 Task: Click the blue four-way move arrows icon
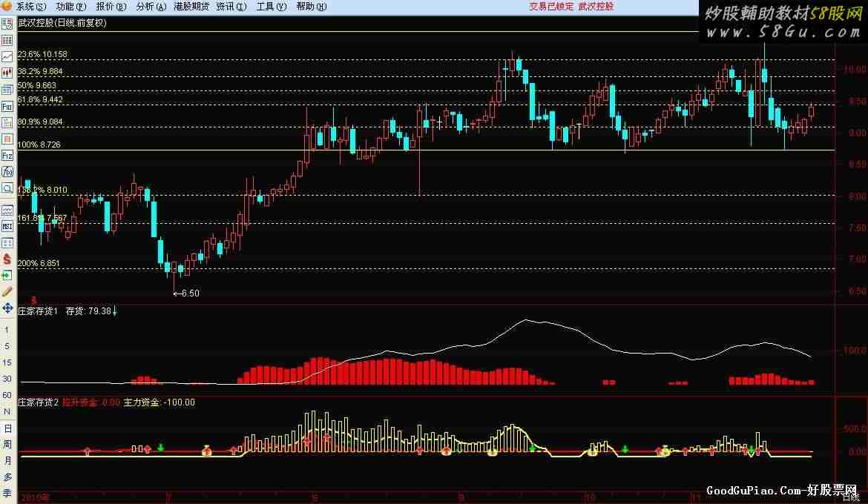point(7,308)
